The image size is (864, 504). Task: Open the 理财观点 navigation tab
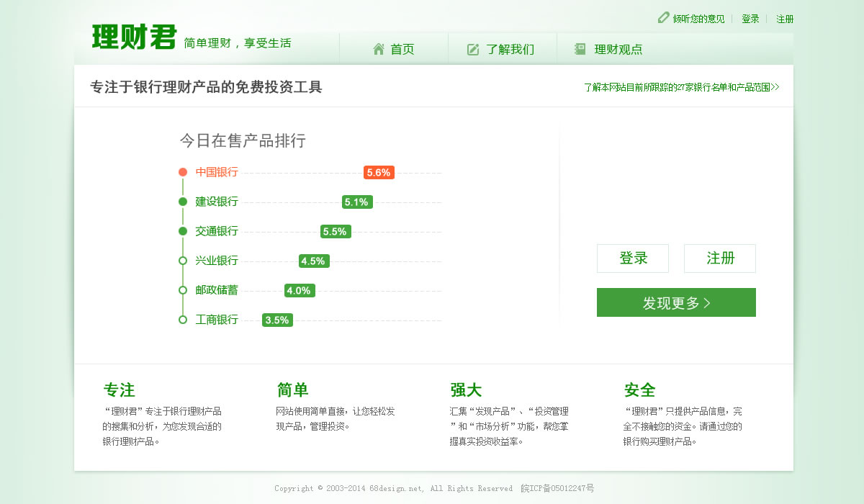point(611,49)
